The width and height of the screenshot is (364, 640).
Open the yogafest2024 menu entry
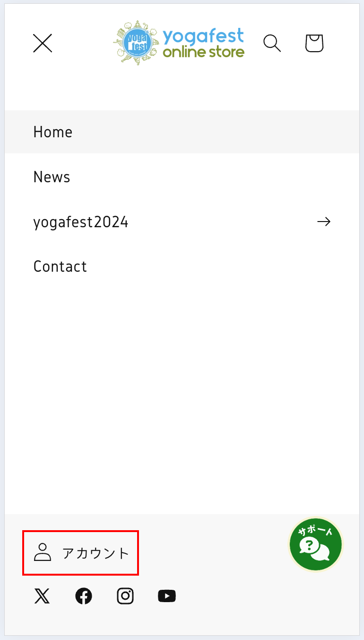tap(182, 222)
